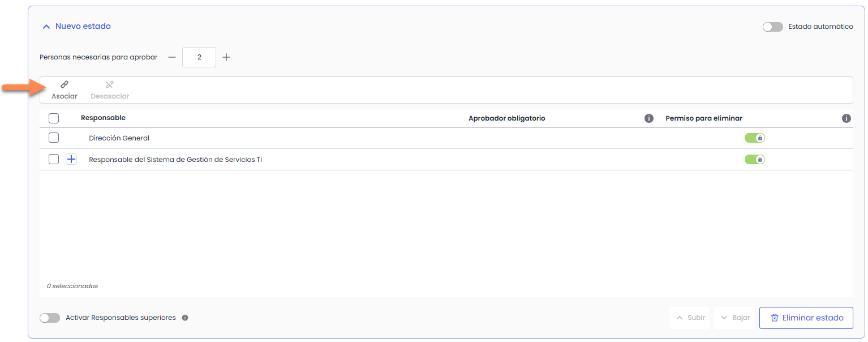Click the Subir button
This screenshot has height=342, width=868.
click(x=690, y=318)
